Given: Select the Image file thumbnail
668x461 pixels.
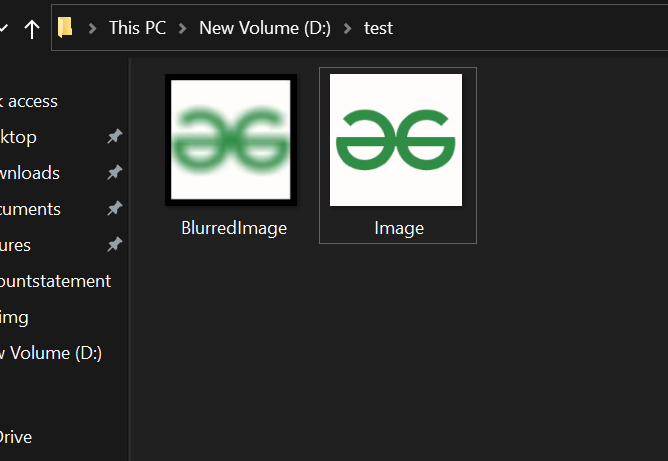Looking at the screenshot, I should point(396,140).
